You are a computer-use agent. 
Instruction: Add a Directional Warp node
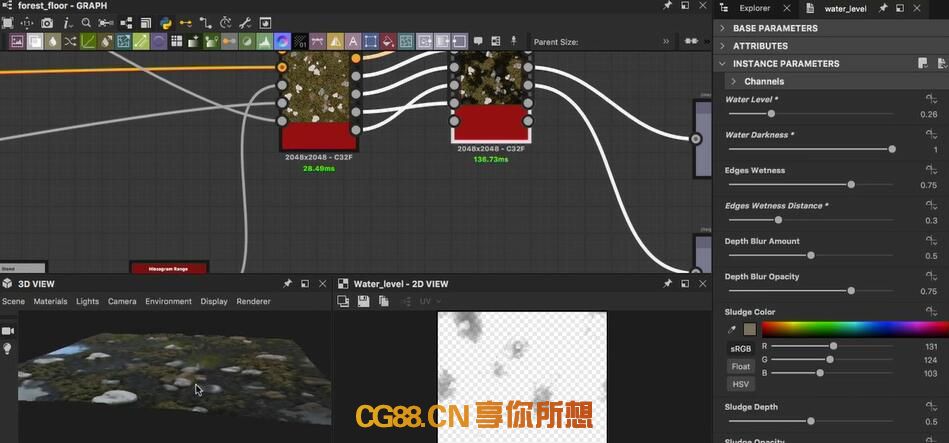pos(123,41)
